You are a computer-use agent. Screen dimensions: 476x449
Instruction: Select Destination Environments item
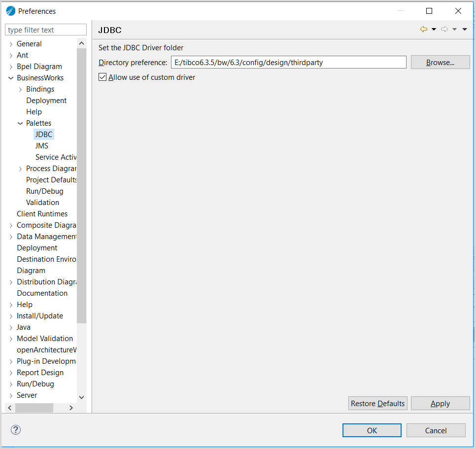coord(46,259)
